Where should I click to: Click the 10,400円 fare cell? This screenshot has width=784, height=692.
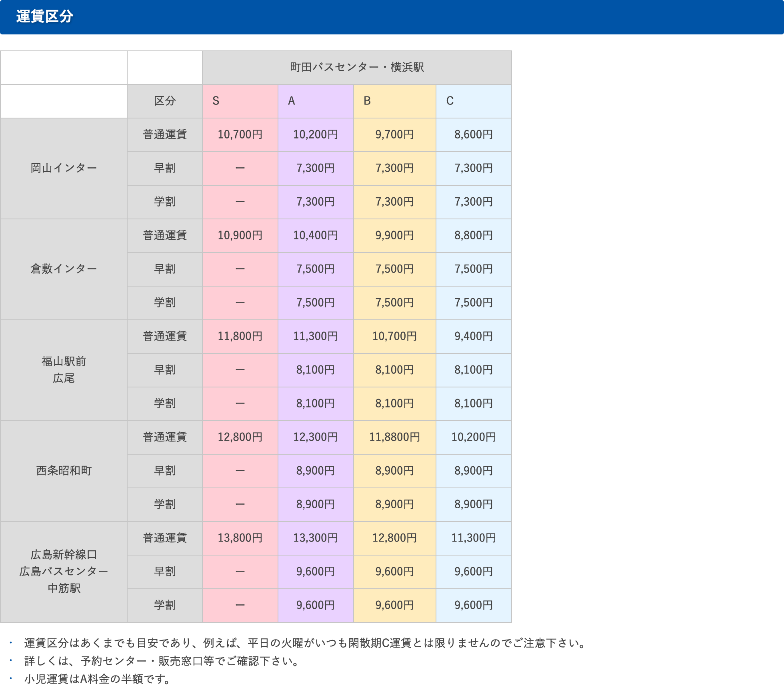point(316,235)
